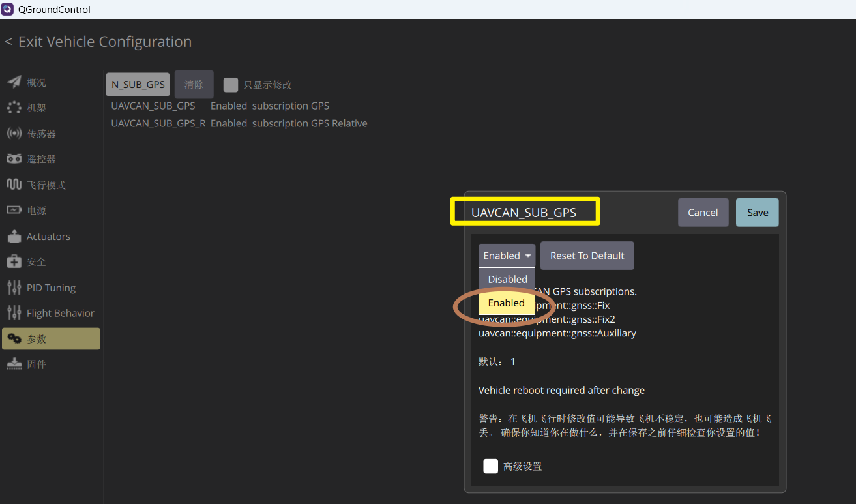Select the 安全 safety icon
856x504 pixels.
[x=14, y=261]
